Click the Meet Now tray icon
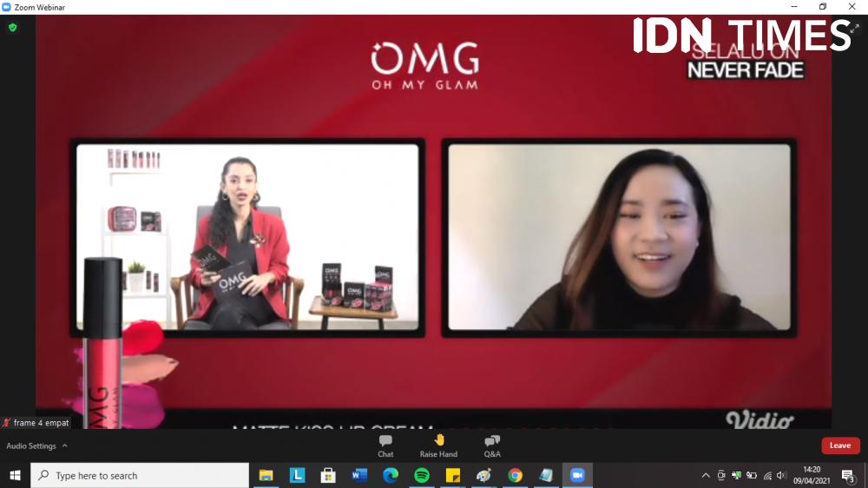This screenshot has width=868, height=488. [720, 475]
